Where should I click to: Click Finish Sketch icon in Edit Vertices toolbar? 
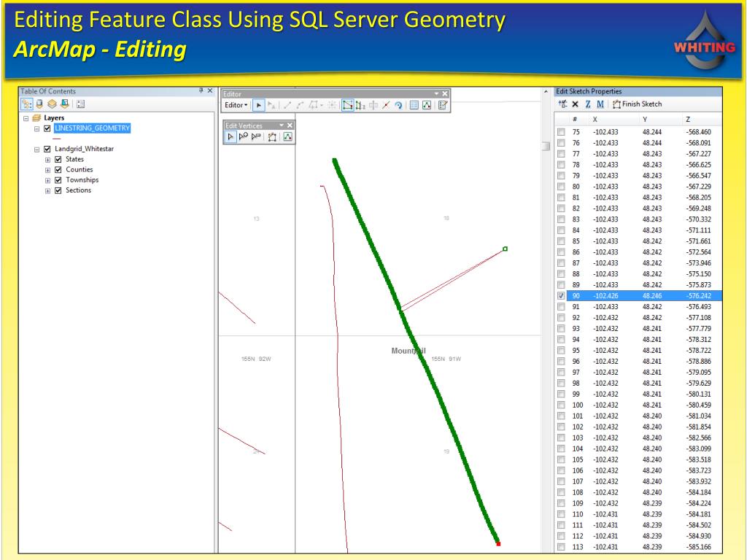[x=272, y=137]
